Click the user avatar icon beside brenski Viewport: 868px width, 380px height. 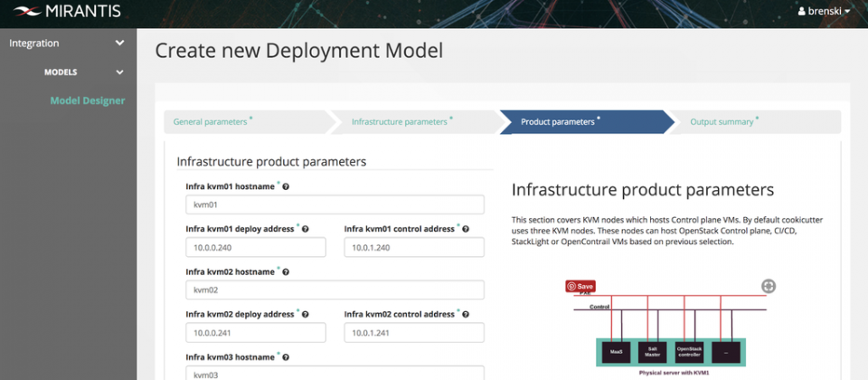[802, 11]
